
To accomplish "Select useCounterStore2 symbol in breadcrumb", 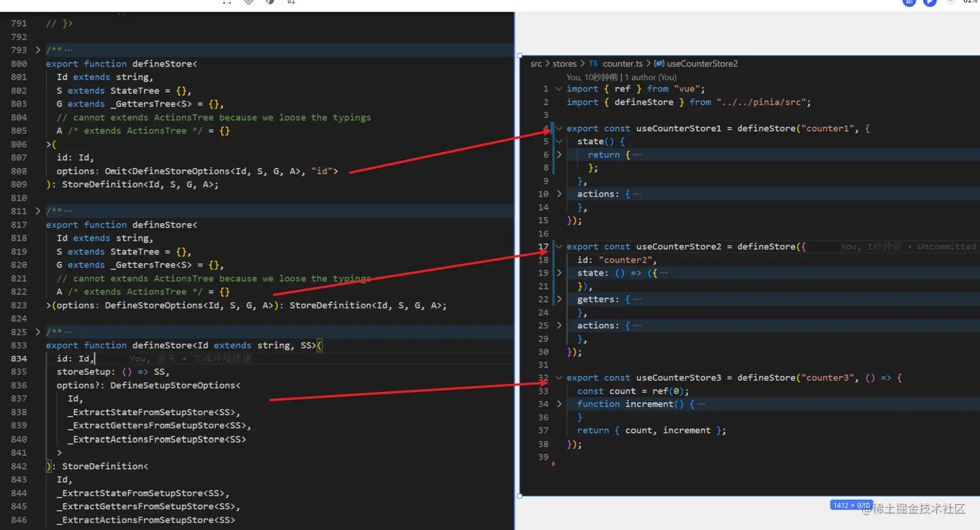I will [702, 64].
